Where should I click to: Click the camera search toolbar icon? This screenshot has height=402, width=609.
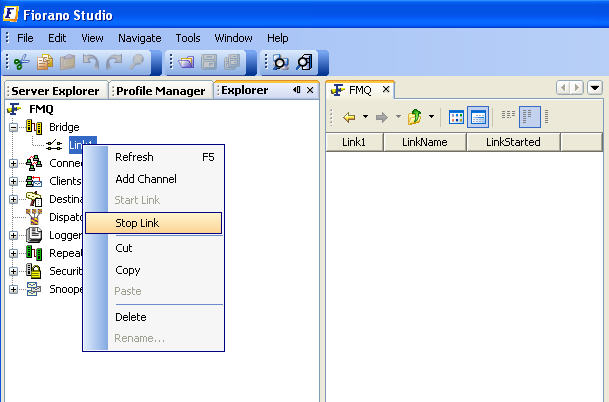coord(280,62)
